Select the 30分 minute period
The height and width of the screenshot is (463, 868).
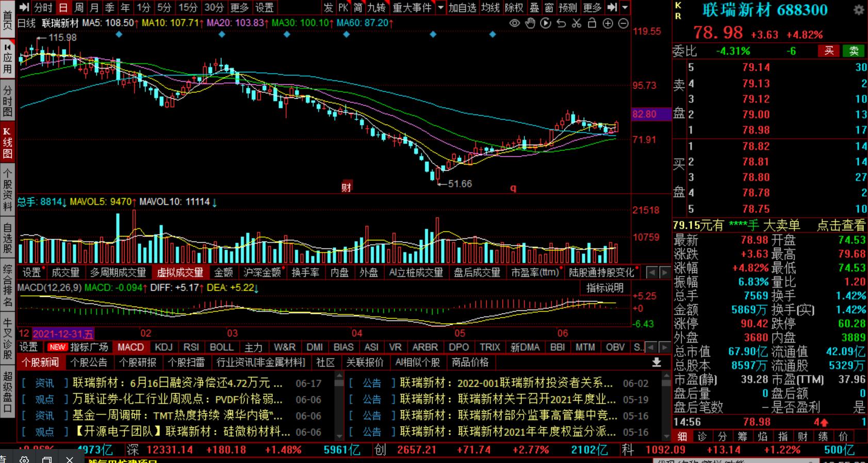214,7
